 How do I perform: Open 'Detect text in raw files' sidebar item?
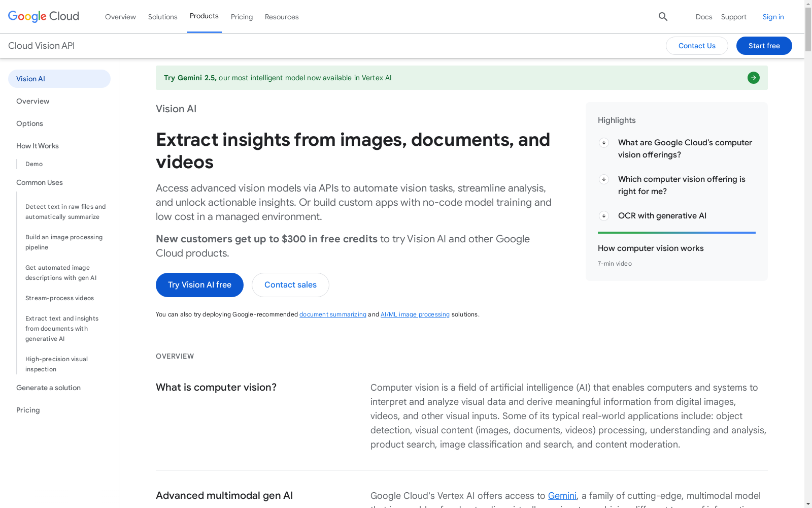coord(65,212)
